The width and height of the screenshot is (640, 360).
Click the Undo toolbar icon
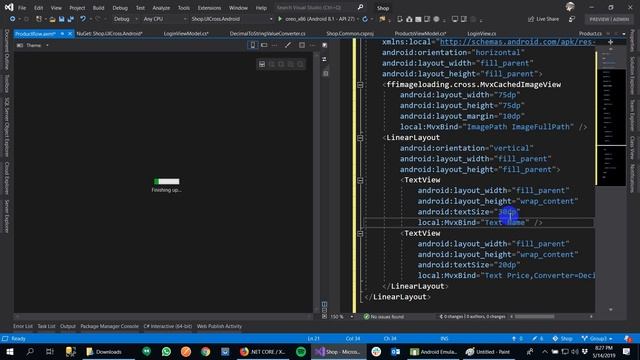click(83, 19)
